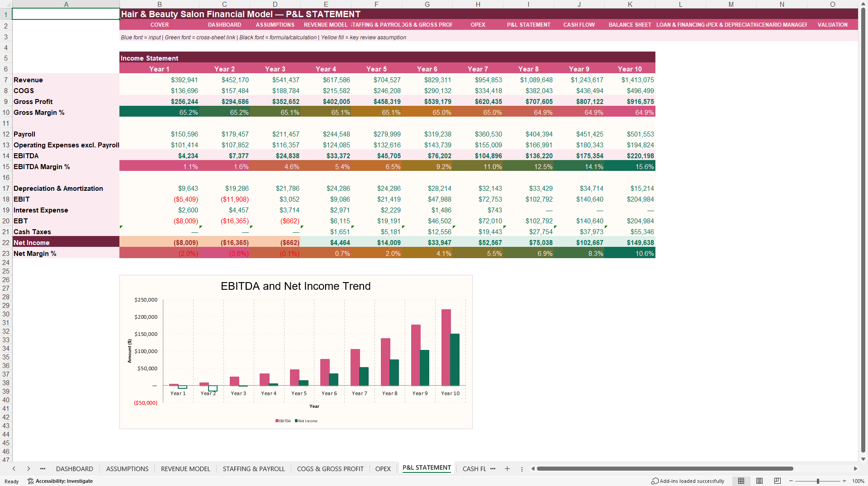Select column header D
This screenshot has height=486, width=868.
(x=275, y=4)
